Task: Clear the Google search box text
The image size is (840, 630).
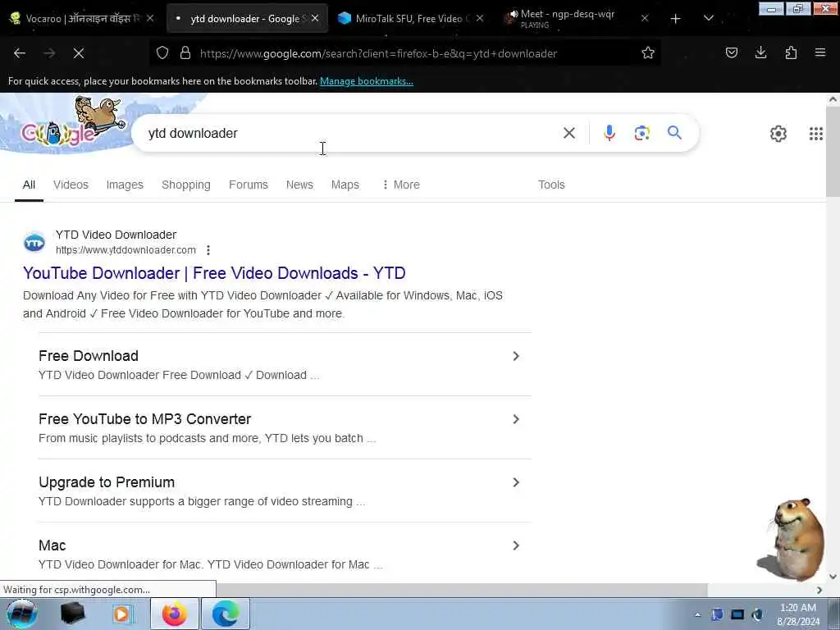Action: pos(569,133)
